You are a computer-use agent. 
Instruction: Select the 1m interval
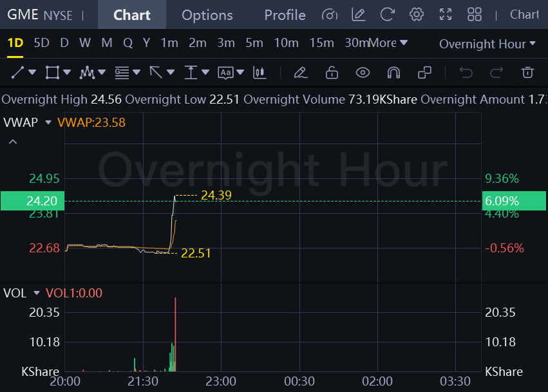[x=169, y=43]
